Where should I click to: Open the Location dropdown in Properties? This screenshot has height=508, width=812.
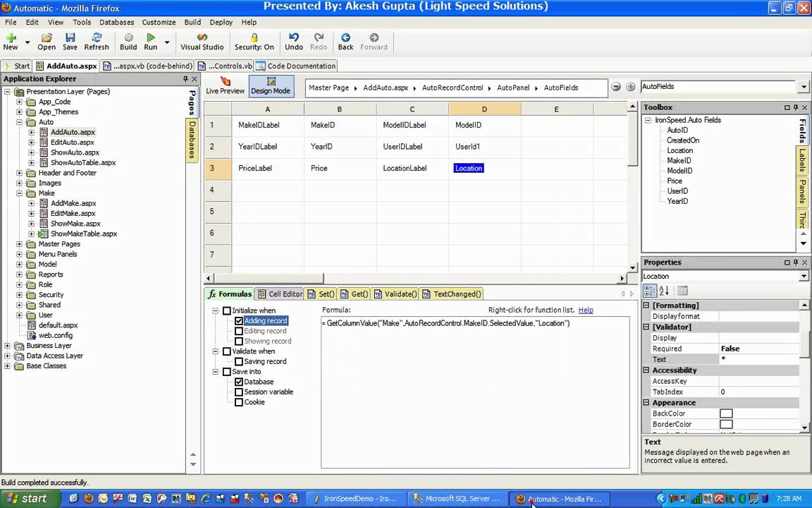pyautogui.click(x=804, y=277)
